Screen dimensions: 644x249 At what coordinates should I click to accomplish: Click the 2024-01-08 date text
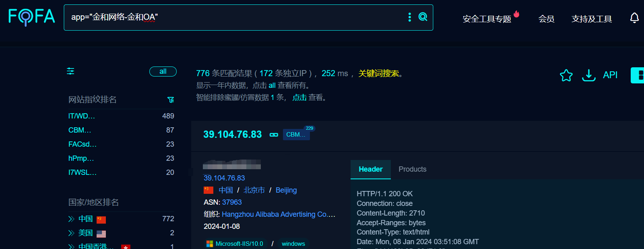click(222, 226)
